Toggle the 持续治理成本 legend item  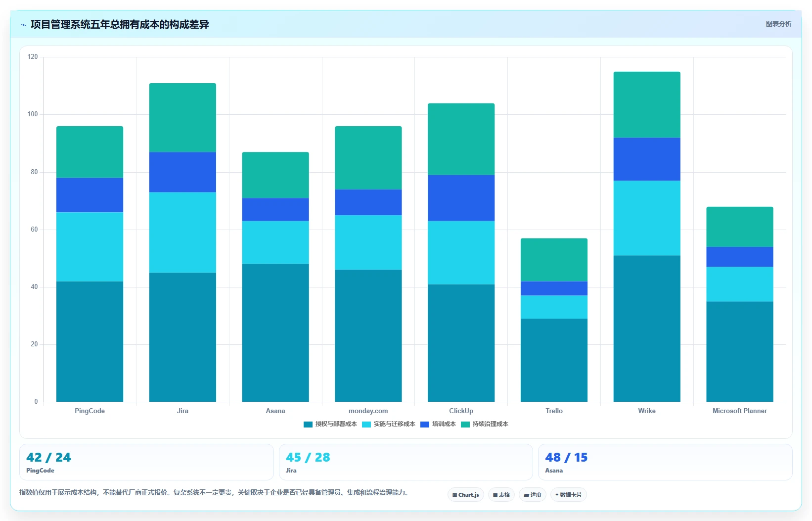click(x=485, y=424)
